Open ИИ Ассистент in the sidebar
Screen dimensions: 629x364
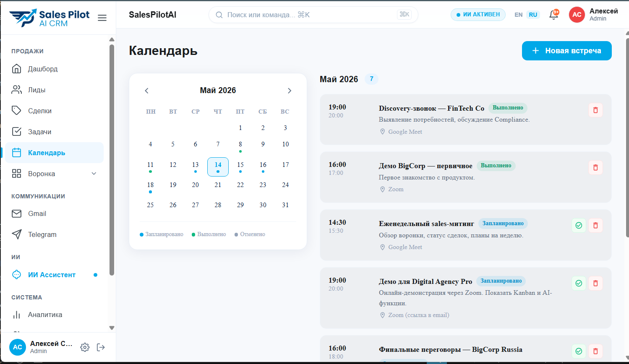point(54,275)
